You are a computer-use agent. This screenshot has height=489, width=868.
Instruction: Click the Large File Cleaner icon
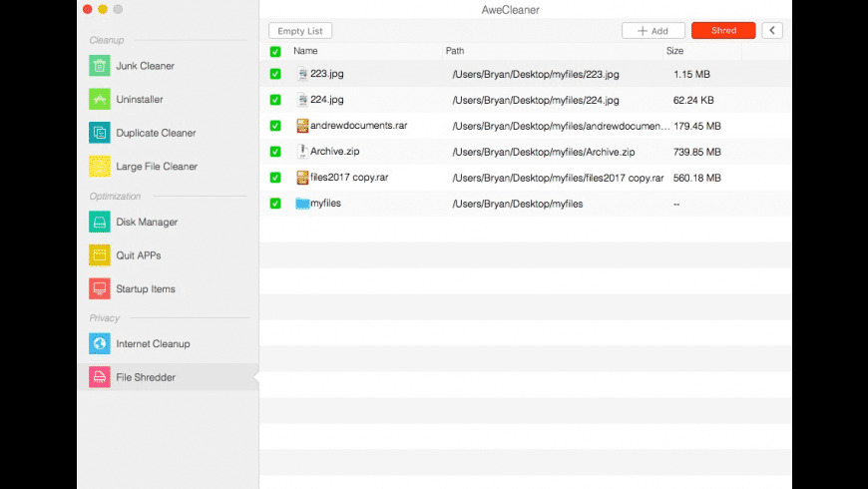pyautogui.click(x=100, y=166)
